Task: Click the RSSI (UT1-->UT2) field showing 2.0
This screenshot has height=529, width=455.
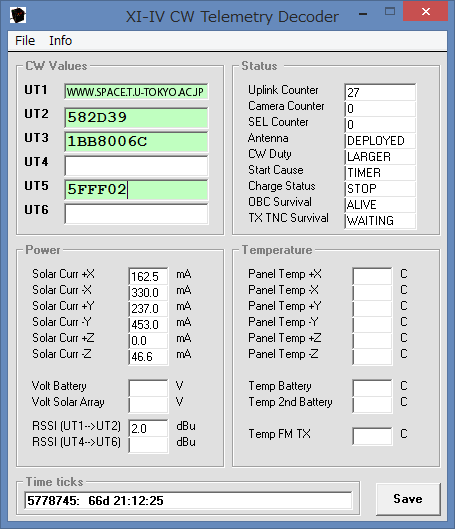Action: [148, 428]
